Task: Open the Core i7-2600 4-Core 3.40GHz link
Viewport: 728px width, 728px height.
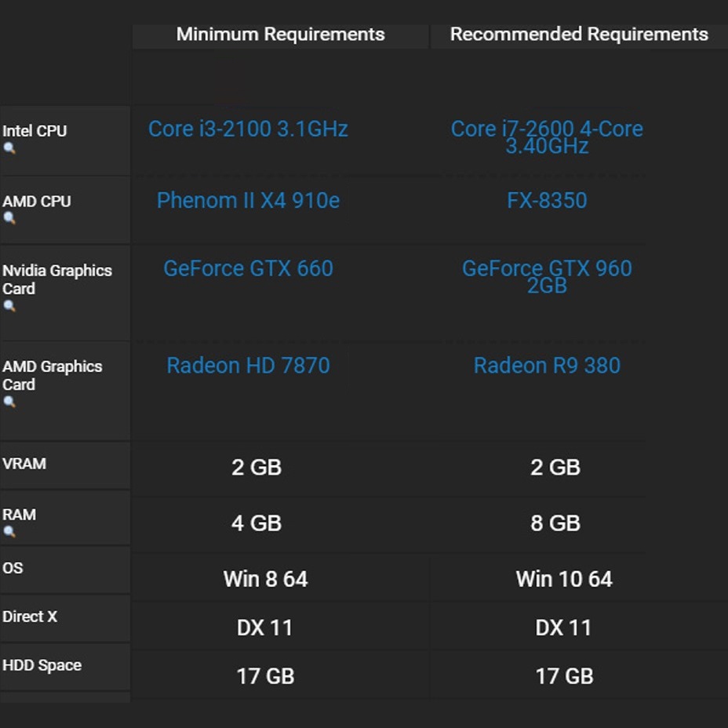Action: (x=547, y=137)
